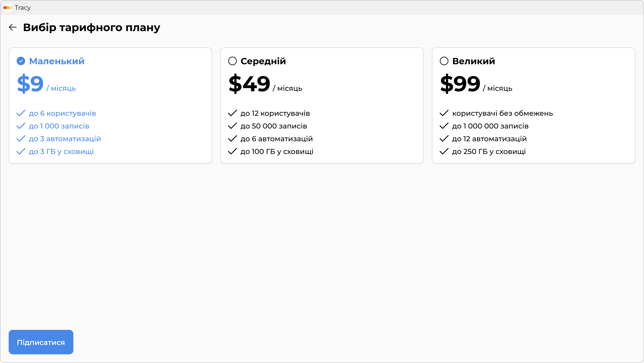Screen dimensions: 644x363
Task: Click the Tracy app logo icon
Action: point(8,8)
